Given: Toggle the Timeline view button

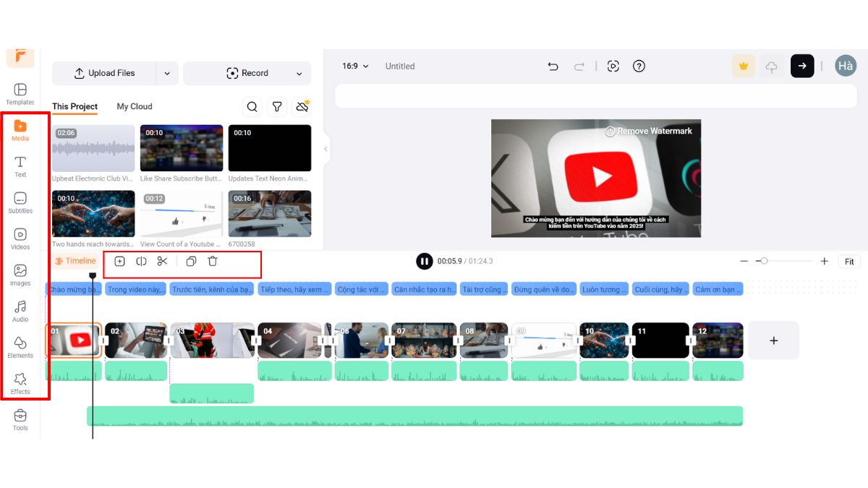Looking at the screenshot, I should click(x=75, y=261).
